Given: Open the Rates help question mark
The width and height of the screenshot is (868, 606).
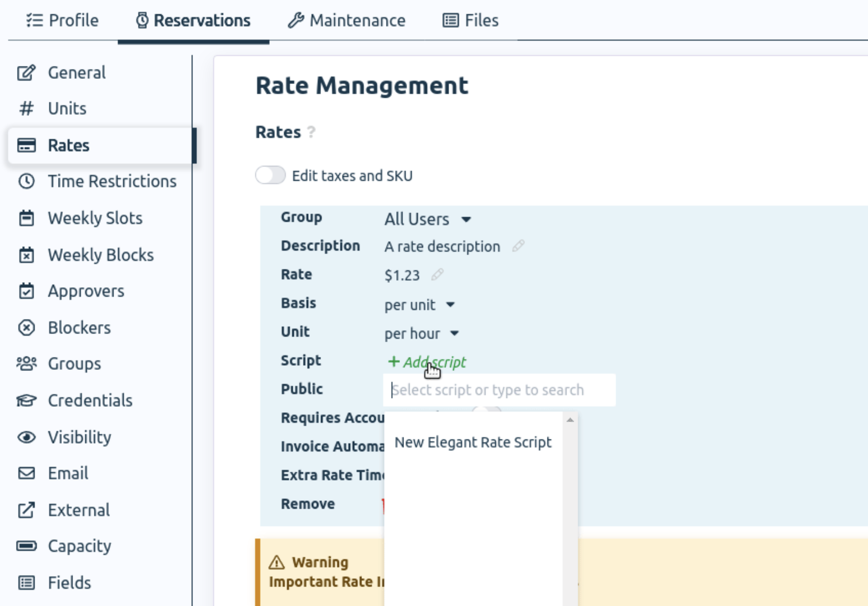Looking at the screenshot, I should (x=312, y=133).
